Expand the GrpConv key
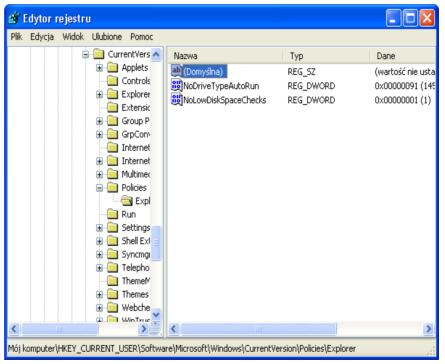 tap(99, 134)
